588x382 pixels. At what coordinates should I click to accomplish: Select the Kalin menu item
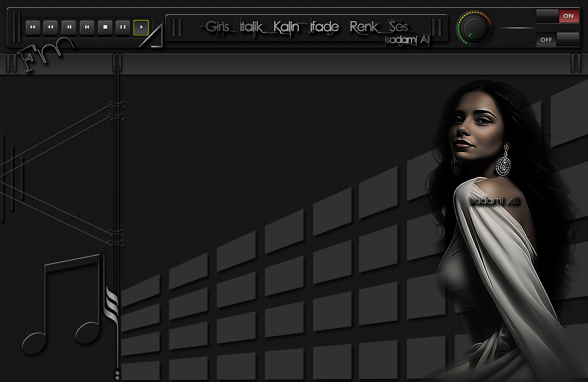click(286, 27)
